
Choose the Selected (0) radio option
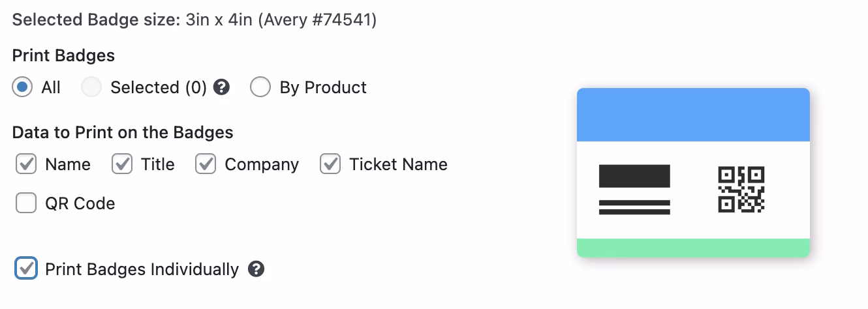(91, 87)
